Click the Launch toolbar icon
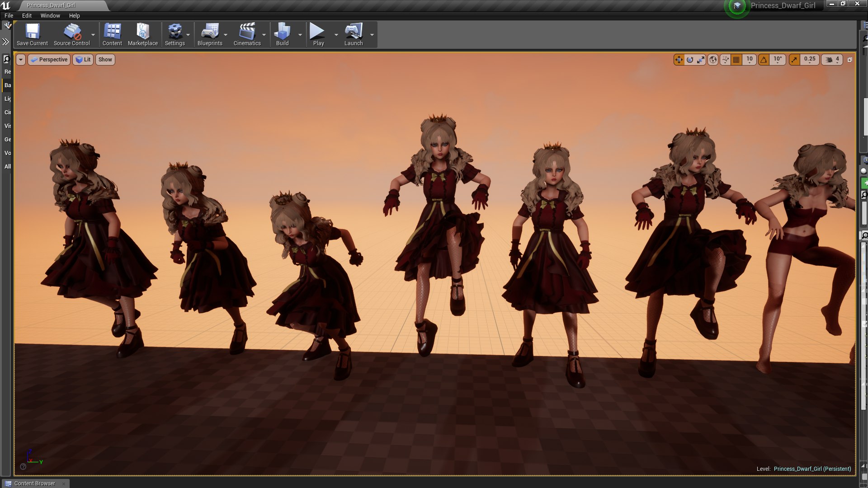 click(x=353, y=34)
